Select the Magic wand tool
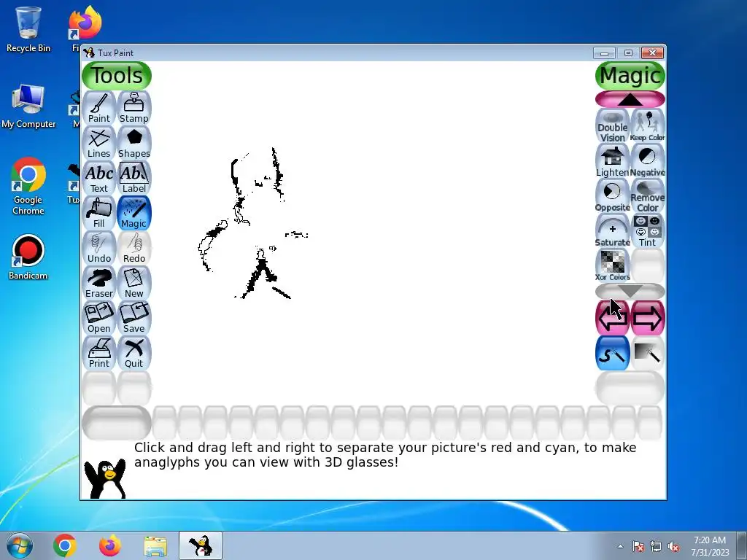 pyautogui.click(x=134, y=213)
